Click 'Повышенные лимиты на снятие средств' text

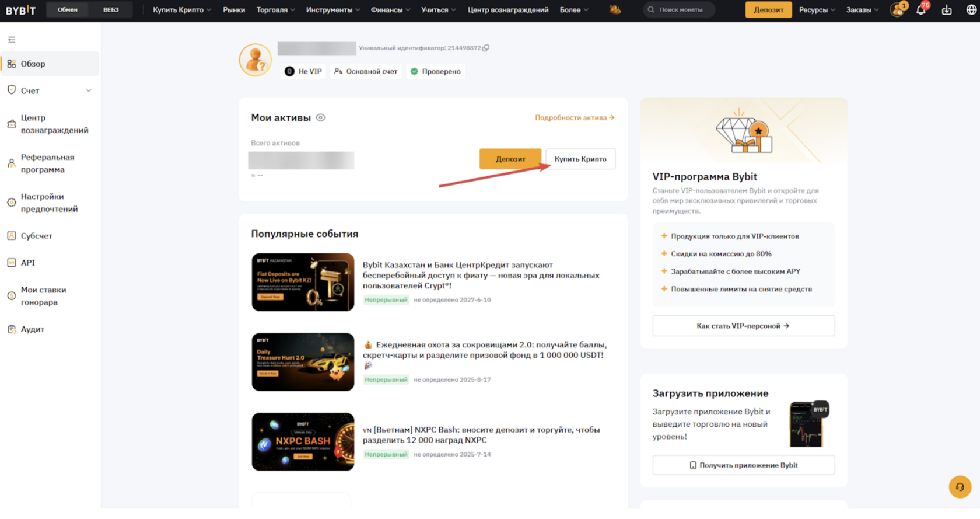[x=741, y=289]
